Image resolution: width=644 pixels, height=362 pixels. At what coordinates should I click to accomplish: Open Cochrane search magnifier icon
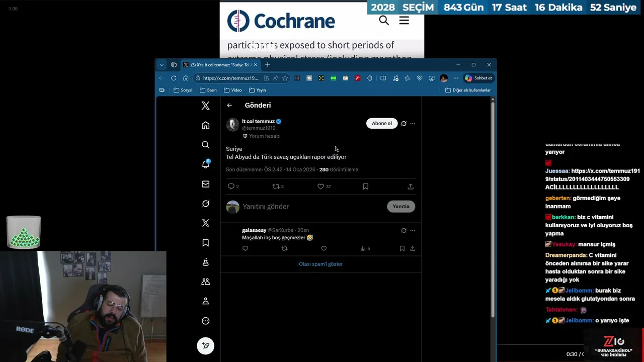384,20
